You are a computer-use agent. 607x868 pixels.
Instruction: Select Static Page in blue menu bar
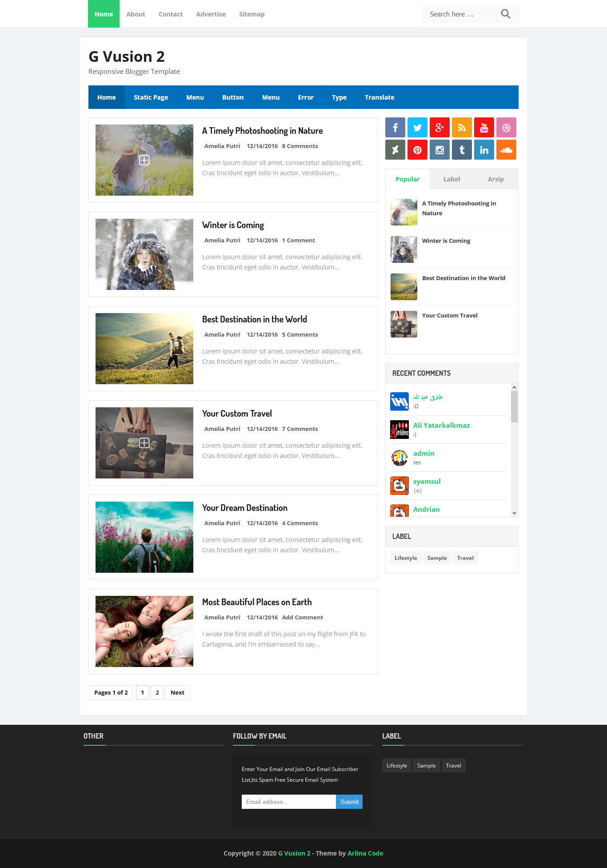pyautogui.click(x=151, y=97)
